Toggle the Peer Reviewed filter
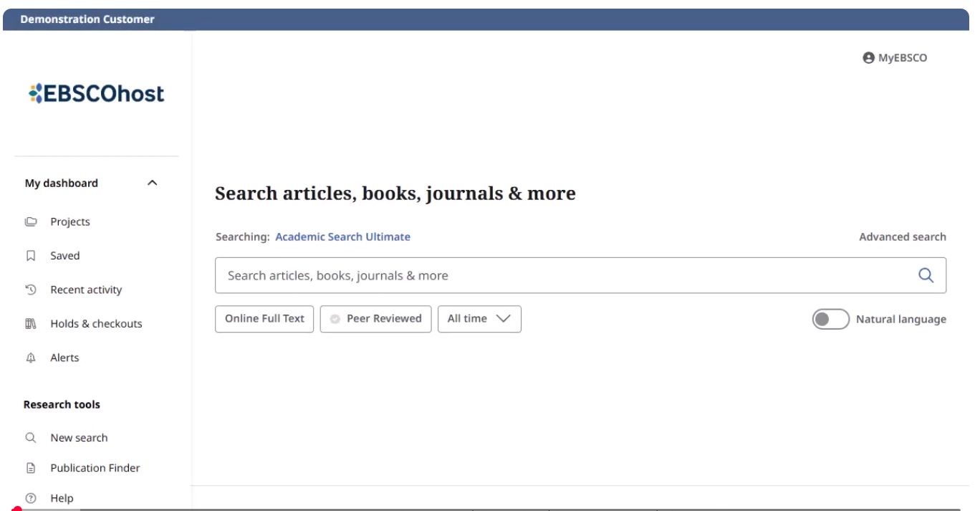This screenshot has height=511, width=980. 376,319
